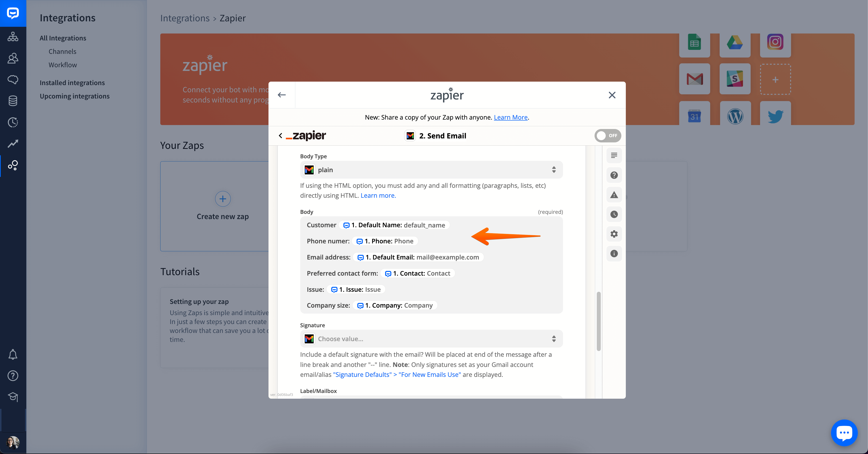Click the Contact data pill in body

(x=417, y=273)
